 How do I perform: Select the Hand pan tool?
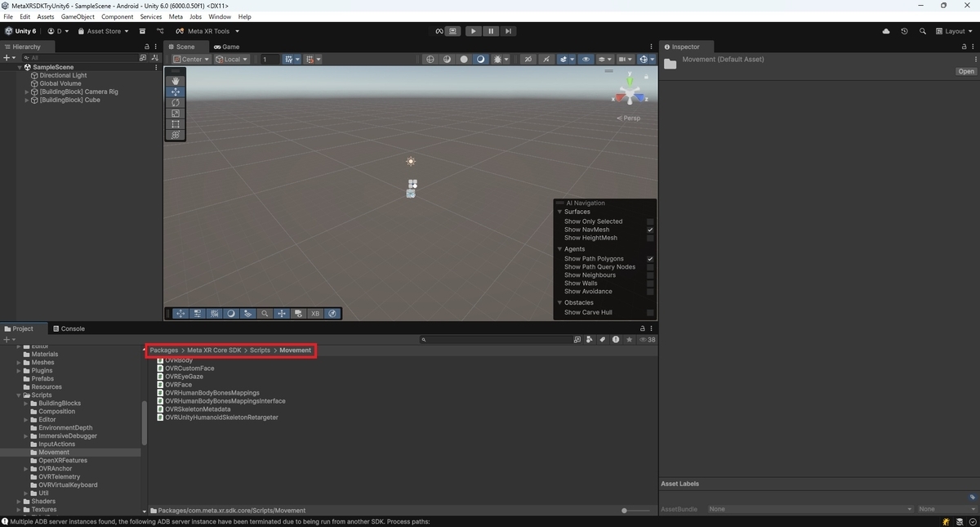pos(175,80)
